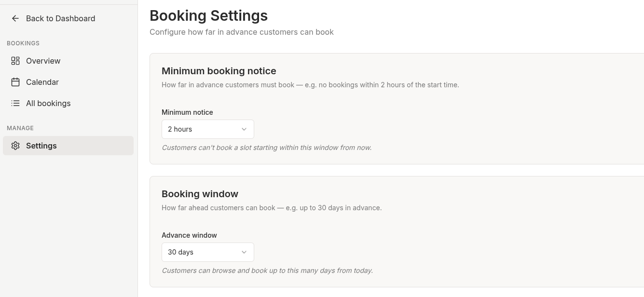Expand the Advance window dropdown showing 30 days
This screenshot has width=644, height=297.
(208, 252)
